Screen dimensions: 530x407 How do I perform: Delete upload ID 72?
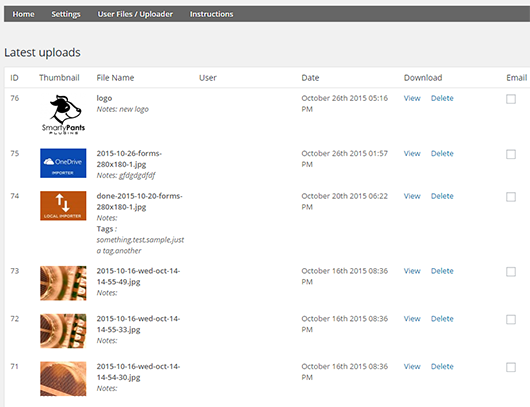point(442,319)
